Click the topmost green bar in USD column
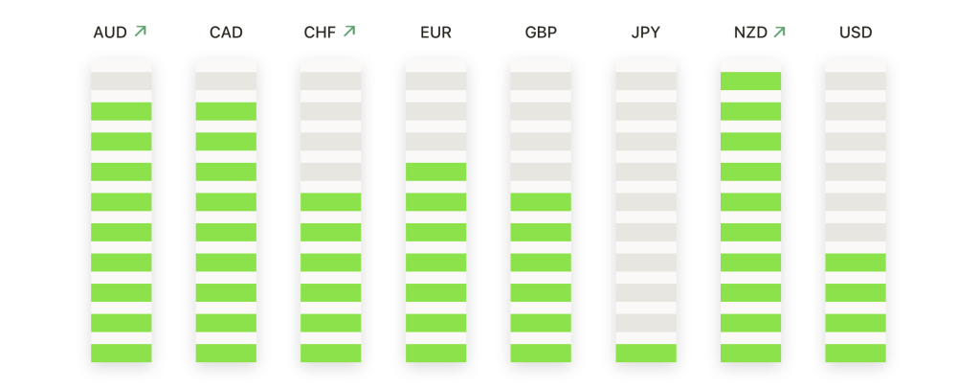Image resolution: width=980 pixels, height=390 pixels. [x=856, y=263]
